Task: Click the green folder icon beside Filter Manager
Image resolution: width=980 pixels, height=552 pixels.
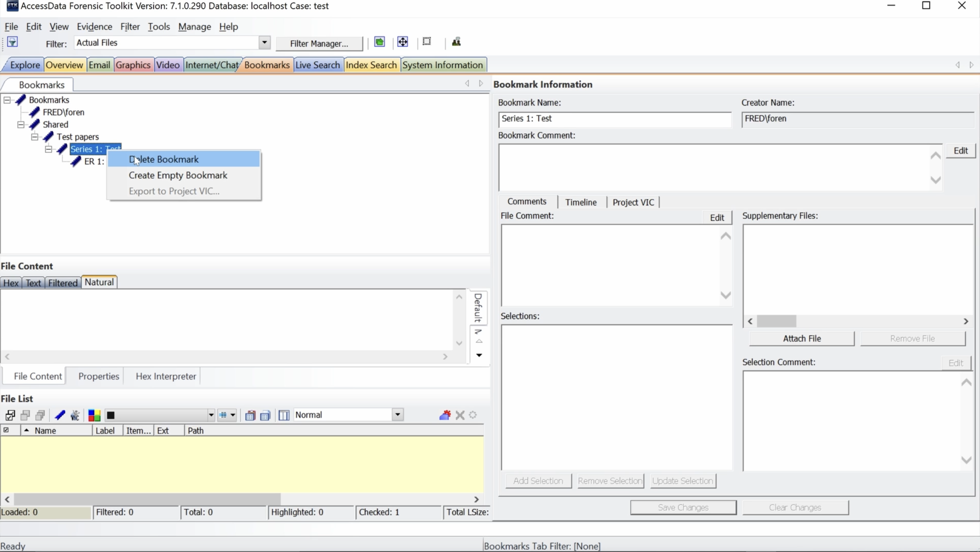Action: coord(379,42)
